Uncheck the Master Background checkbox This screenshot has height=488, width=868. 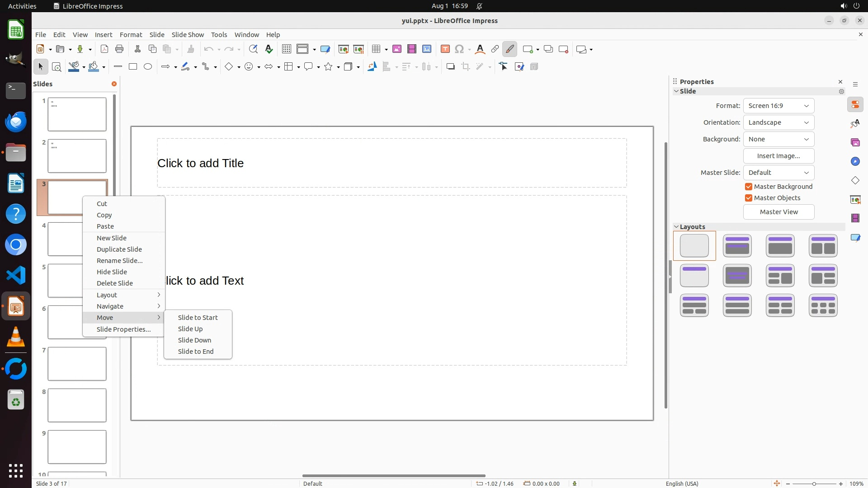(x=749, y=187)
